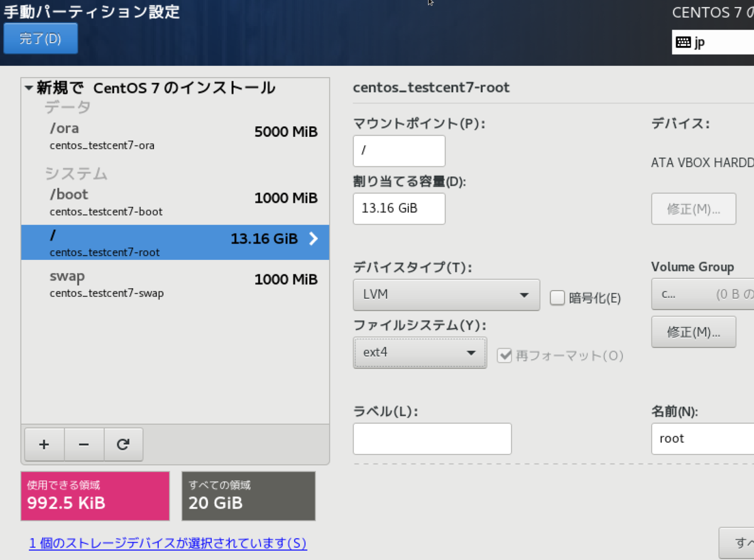The height and width of the screenshot is (560, 754).
Task: Click the マウントポイント input field
Action: coord(399,151)
